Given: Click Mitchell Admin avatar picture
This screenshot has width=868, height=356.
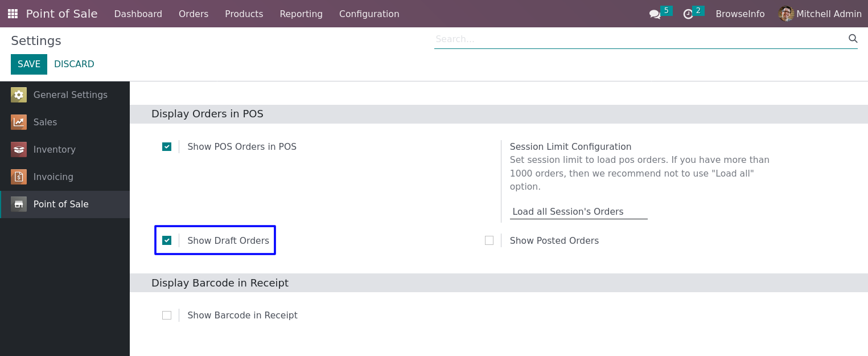Looking at the screenshot, I should click(786, 14).
